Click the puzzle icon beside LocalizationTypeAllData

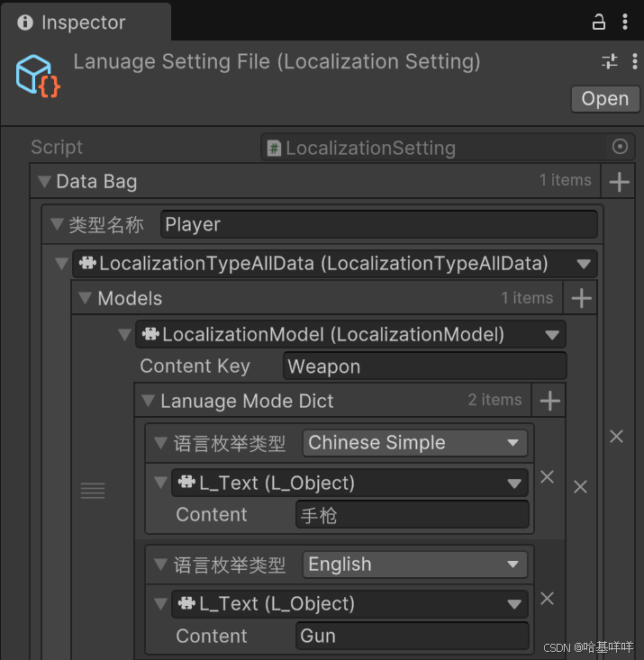pos(87,263)
